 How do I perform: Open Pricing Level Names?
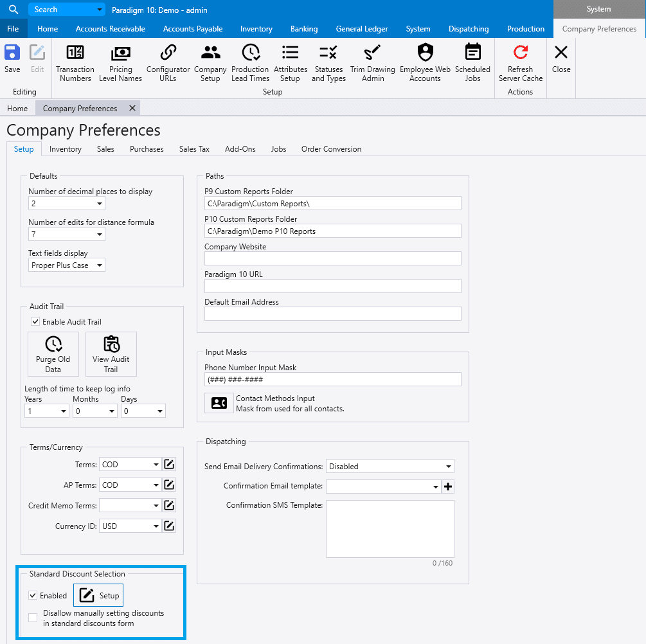click(120, 62)
